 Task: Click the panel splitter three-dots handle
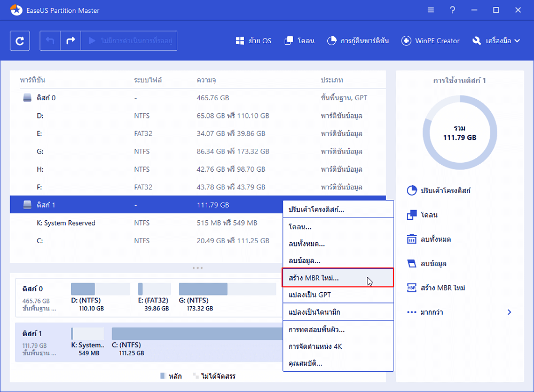pos(198,268)
